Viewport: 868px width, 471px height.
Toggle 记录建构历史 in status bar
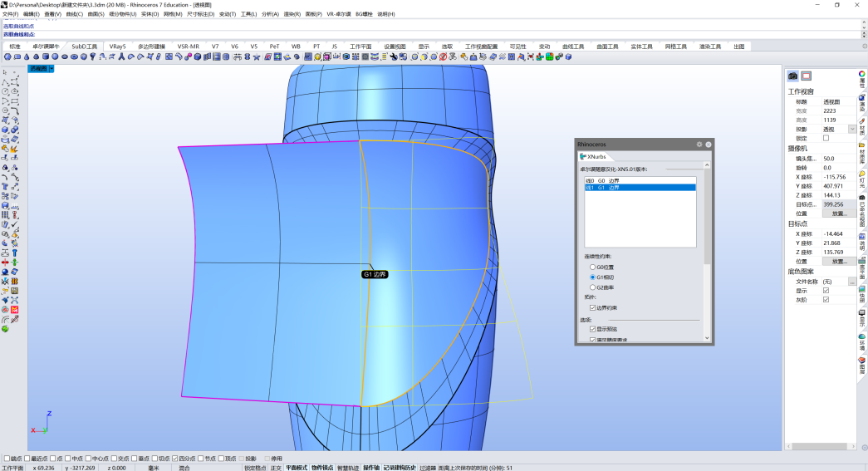pos(400,468)
